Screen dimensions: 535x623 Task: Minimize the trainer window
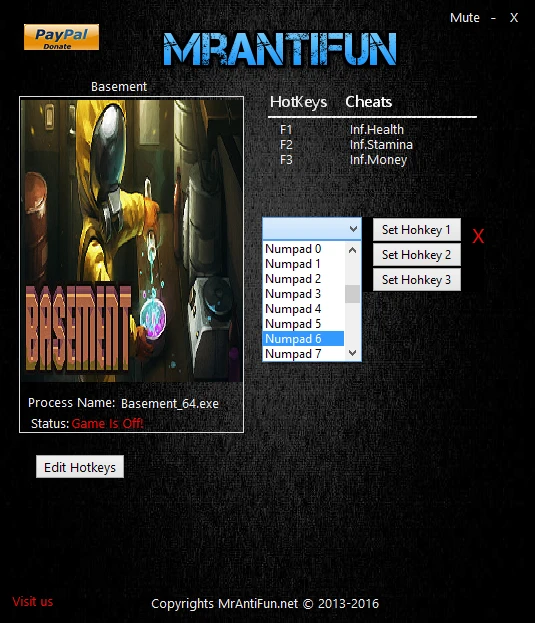pos(493,18)
